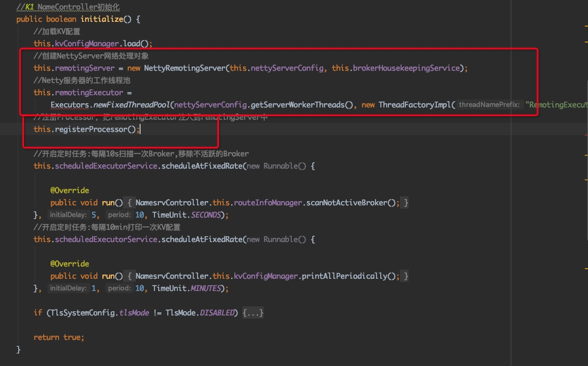Image resolution: width=588 pixels, height=366 pixels.
Task: Expand the folded {...} block after TlsMode.DISABLED
Action: coord(253,312)
